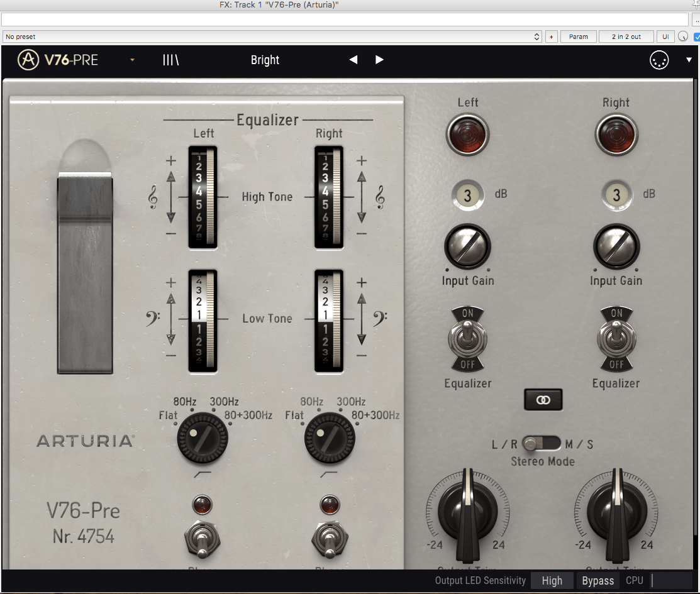Change Output LED Sensitivity High setting

(552, 581)
